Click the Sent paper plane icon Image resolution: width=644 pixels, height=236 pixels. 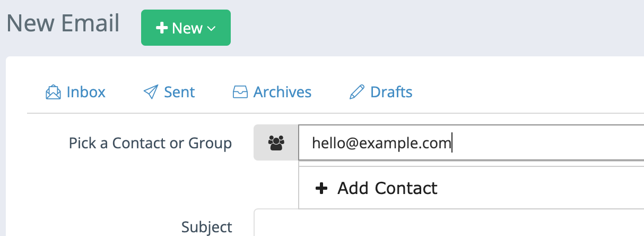pos(151,92)
